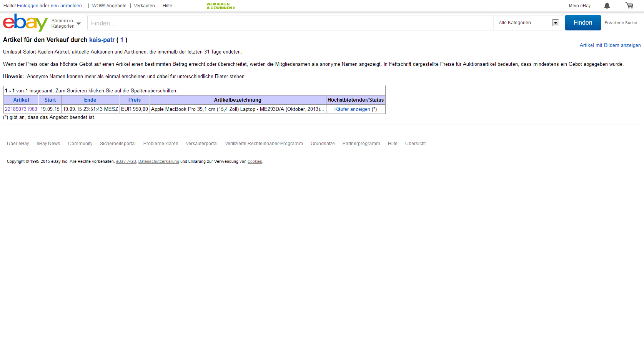Screen dimensions: 644x348
Task: Open seller profile kais-patr
Action: tap(102, 40)
